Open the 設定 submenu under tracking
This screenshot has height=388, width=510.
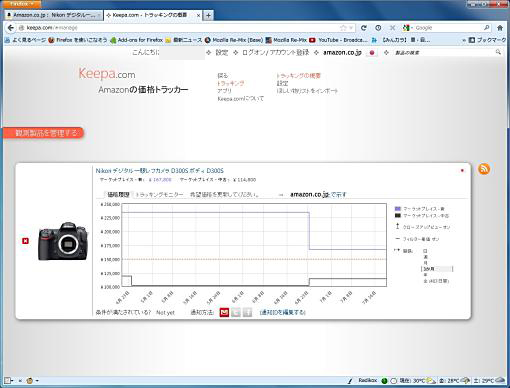pyautogui.click(x=282, y=83)
